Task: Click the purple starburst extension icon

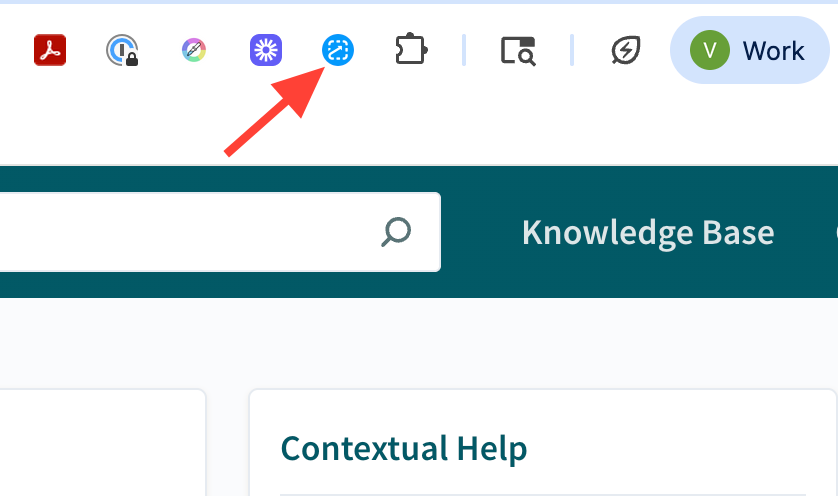Action: (266, 50)
